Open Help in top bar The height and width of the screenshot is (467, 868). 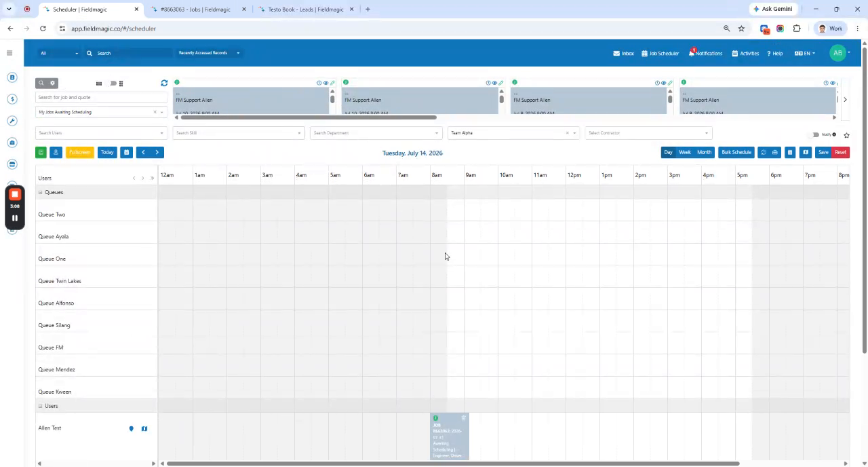(774, 53)
